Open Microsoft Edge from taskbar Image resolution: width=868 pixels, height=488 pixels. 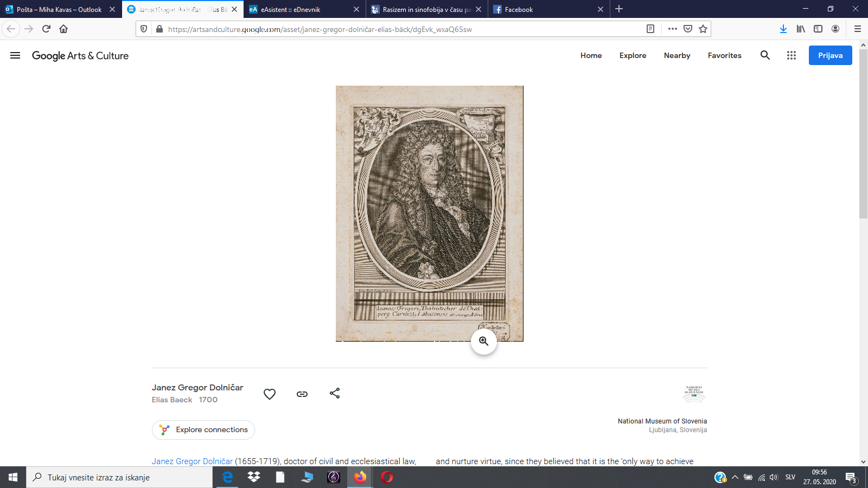pos(227,477)
